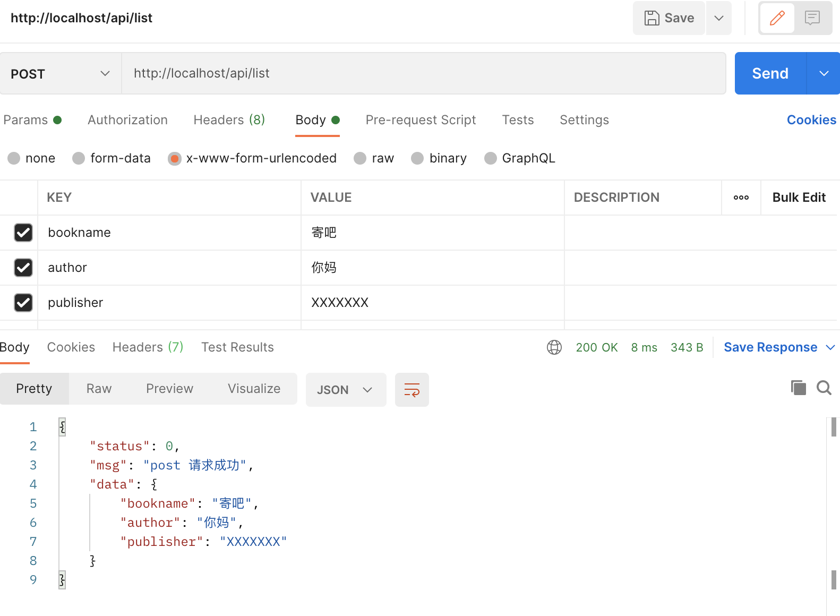This screenshot has width=840, height=616.
Task: Click the publisher key cell
Action: click(x=169, y=303)
